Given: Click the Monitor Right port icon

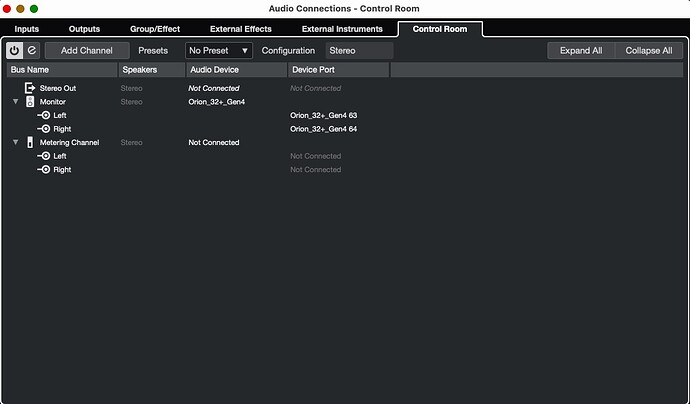Looking at the screenshot, I should (x=44, y=129).
